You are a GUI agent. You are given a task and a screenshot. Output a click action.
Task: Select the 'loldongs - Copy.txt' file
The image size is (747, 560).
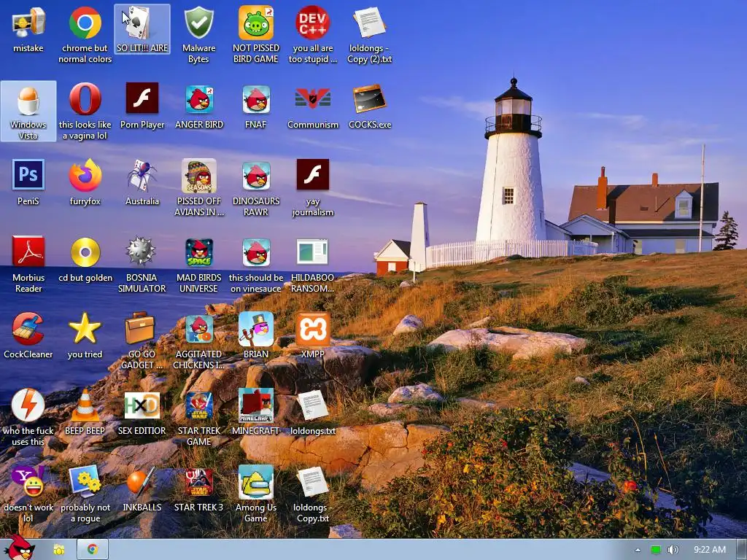pos(313,494)
